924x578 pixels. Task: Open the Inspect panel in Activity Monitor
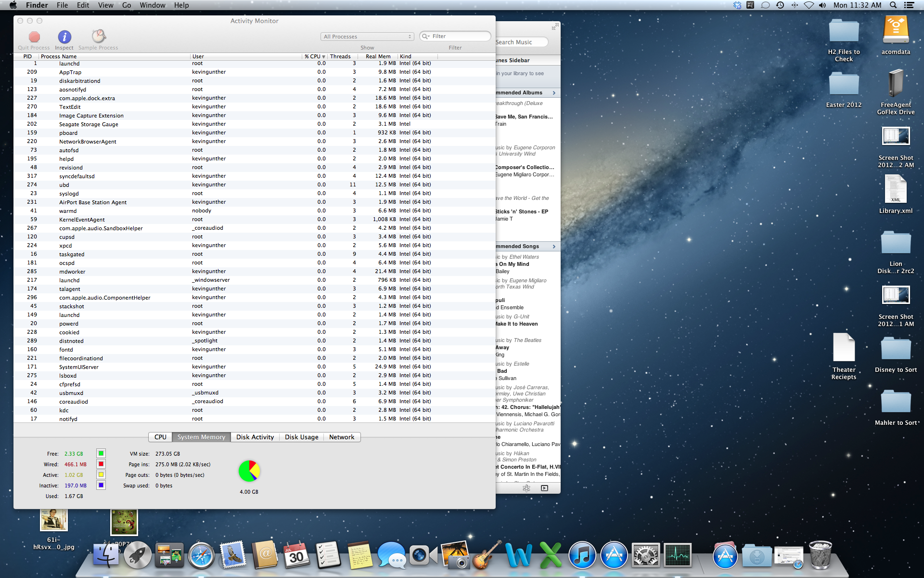(x=64, y=39)
